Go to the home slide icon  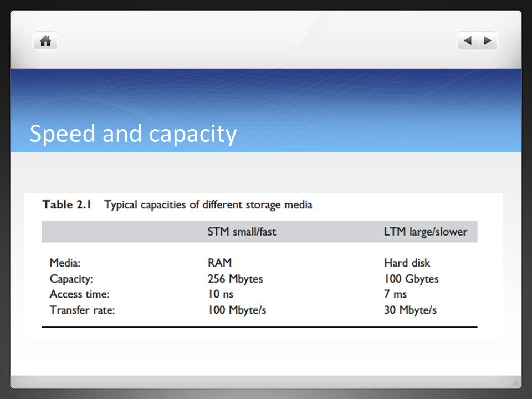click(45, 41)
